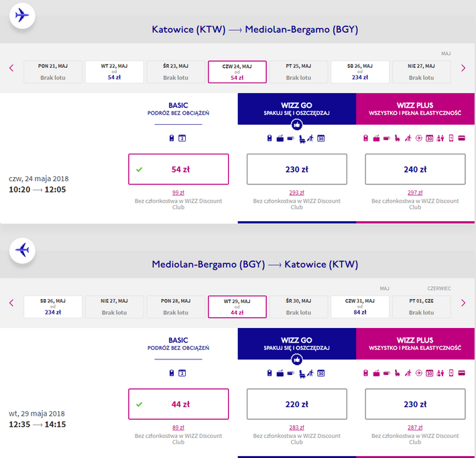The width and height of the screenshot is (476, 458).
Task: Switch outbound date to WT 22, MAJ
Action: (x=114, y=72)
